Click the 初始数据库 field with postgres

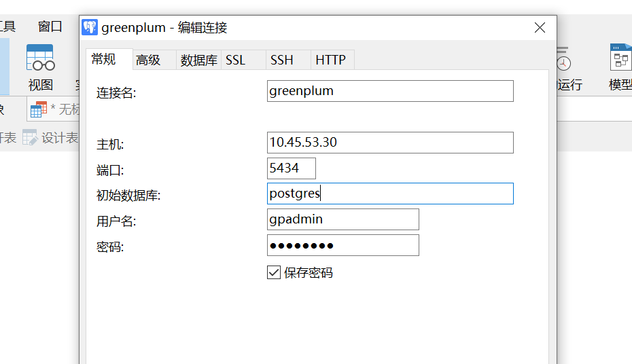(x=390, y=194)
